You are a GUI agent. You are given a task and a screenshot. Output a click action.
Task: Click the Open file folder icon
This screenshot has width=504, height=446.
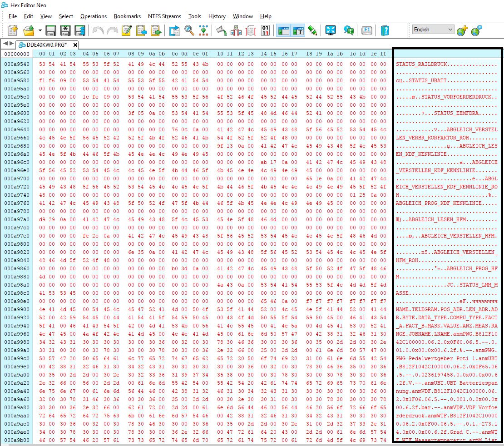[29, 30]
